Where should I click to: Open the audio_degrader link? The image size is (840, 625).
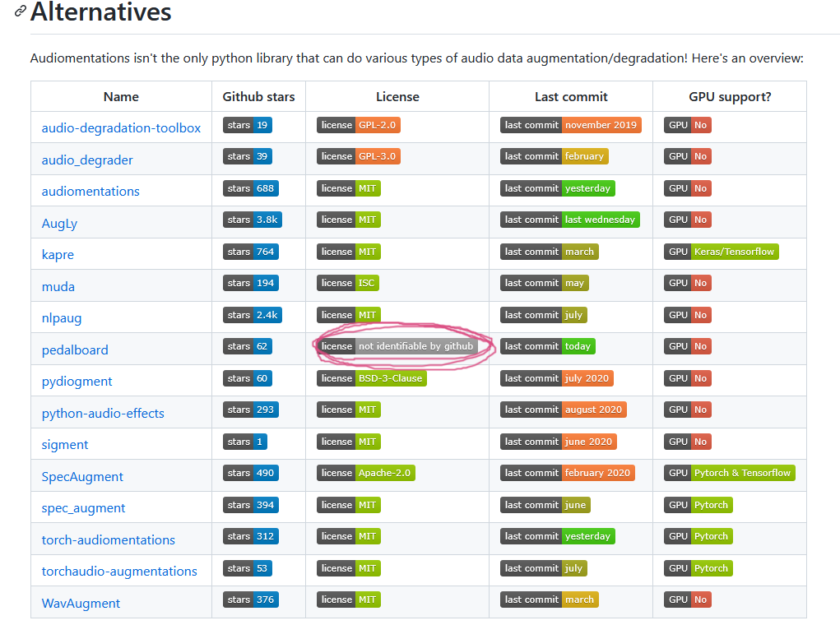(x=87, y=160)
